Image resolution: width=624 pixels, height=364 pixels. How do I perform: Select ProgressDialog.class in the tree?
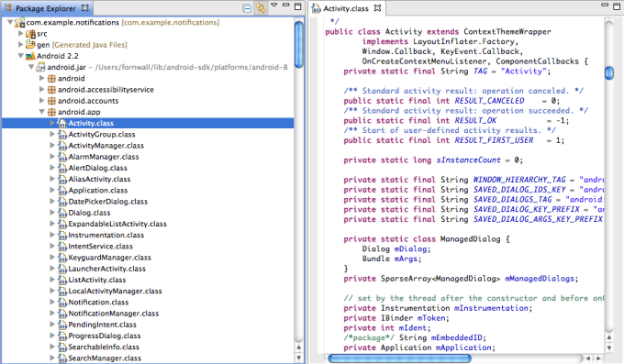(x=105, y=336)
